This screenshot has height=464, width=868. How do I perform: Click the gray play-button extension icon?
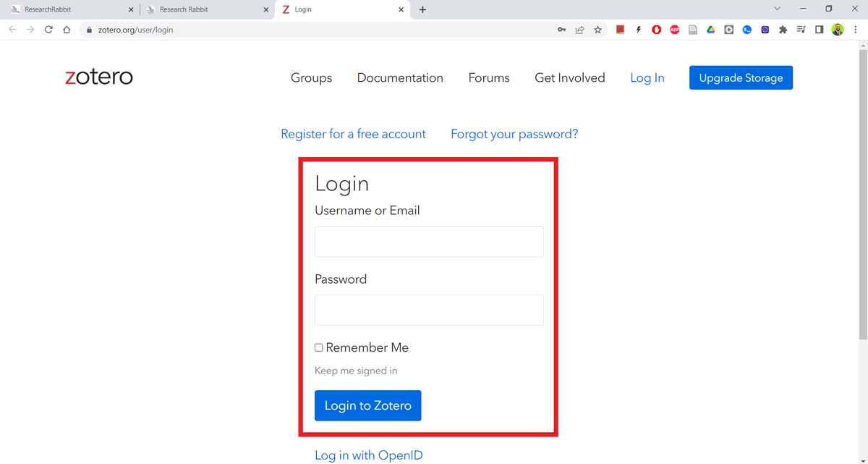(x=728, y=30)
